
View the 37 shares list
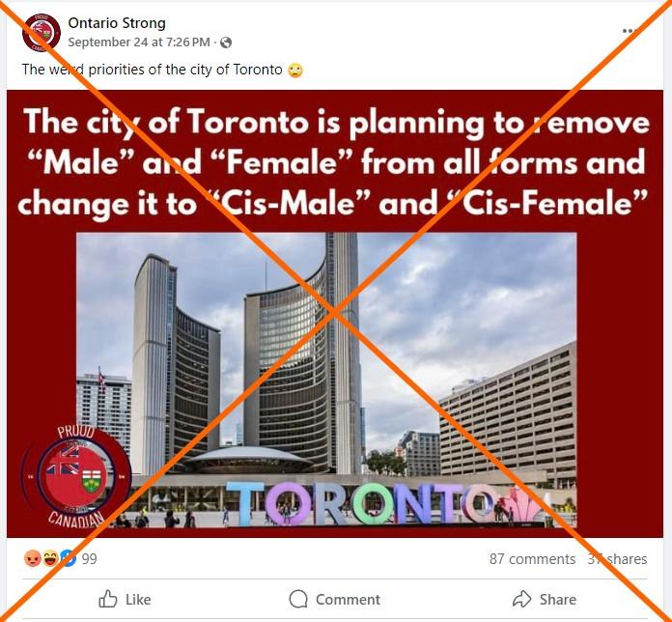[x=617, y=559]
